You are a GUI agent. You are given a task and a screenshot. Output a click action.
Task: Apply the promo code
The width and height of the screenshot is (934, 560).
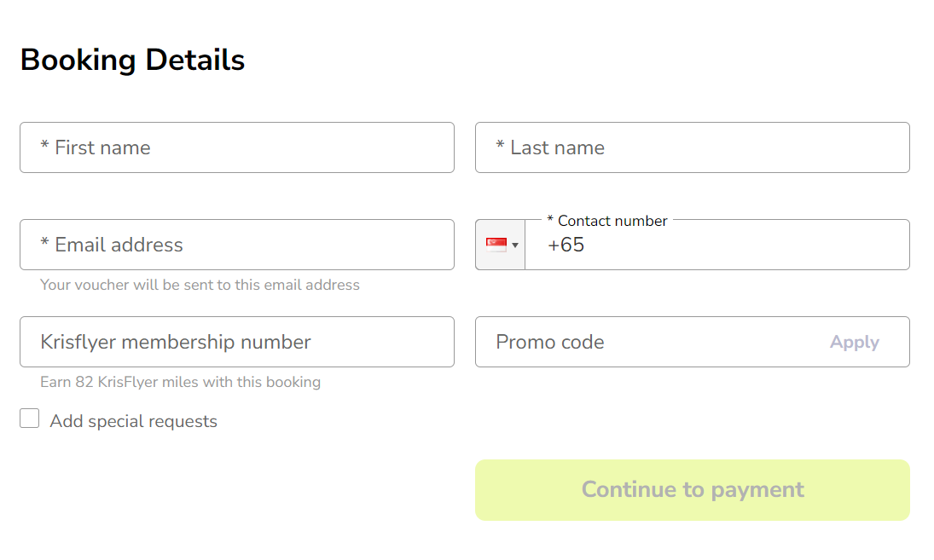click(854, 342)
